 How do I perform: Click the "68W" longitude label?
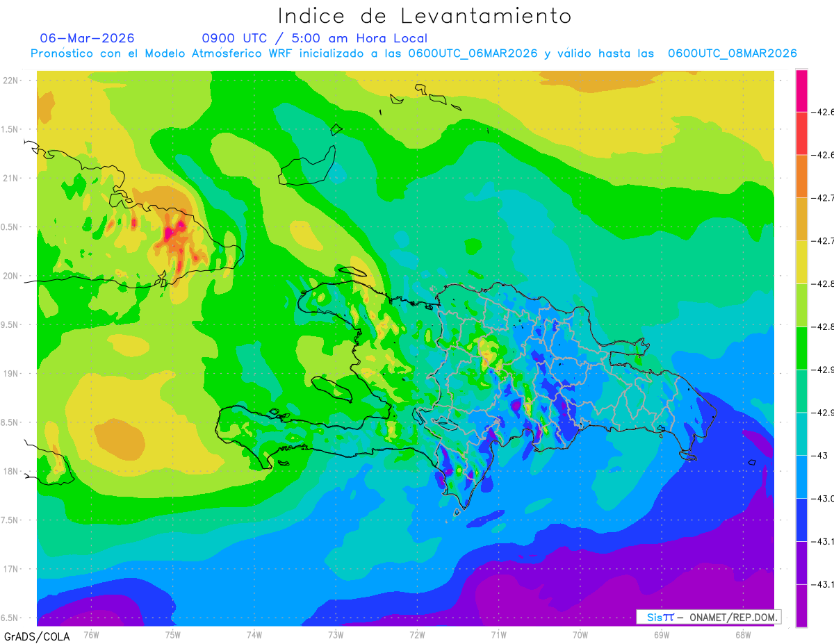coord(743,635)
